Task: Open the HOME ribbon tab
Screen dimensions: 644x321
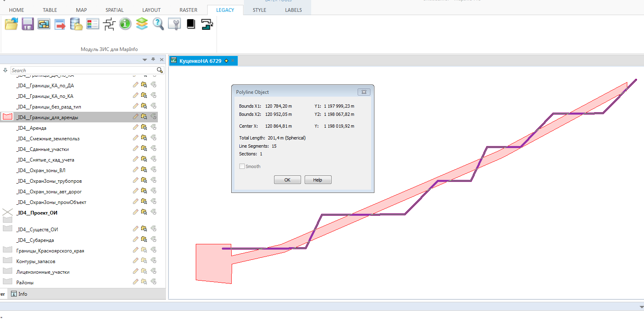Action: click(16, 10)
